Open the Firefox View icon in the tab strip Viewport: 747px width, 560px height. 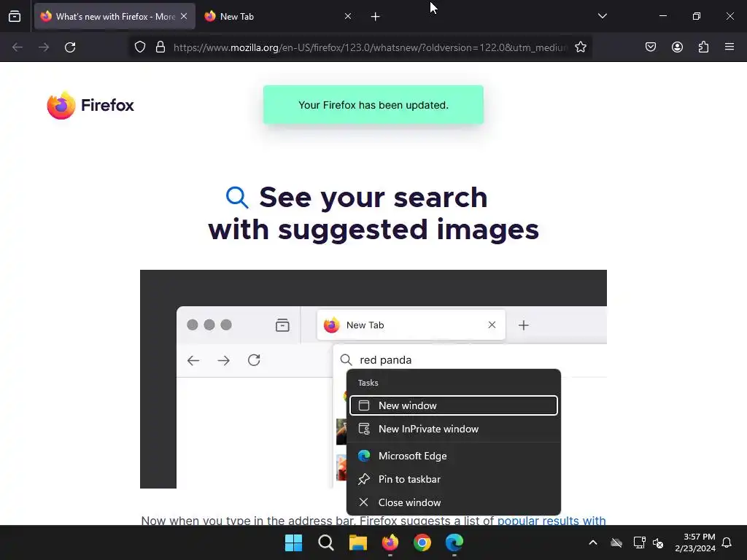[x=15, y=16]
